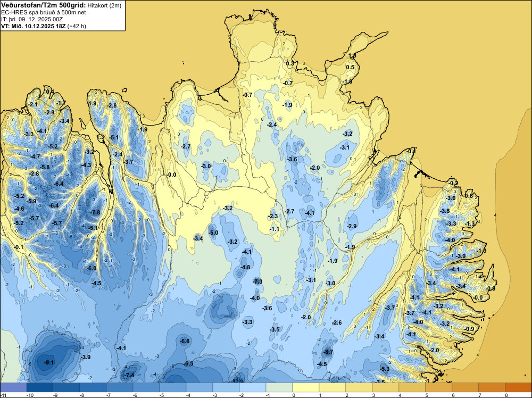Viewport: 532px width, 398px height.
Task: Select the darkest orange swatch right of 8
Action: pos(518,387)
